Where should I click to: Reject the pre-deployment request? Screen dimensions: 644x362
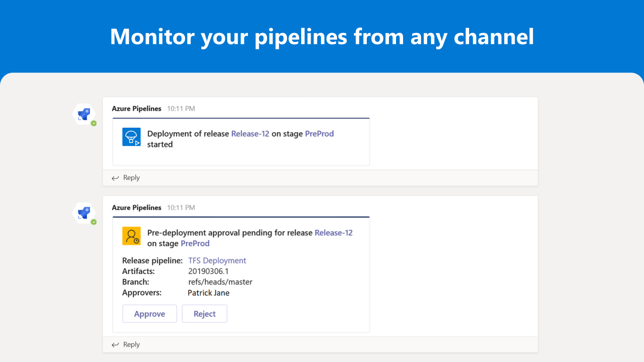coord(205,314)
